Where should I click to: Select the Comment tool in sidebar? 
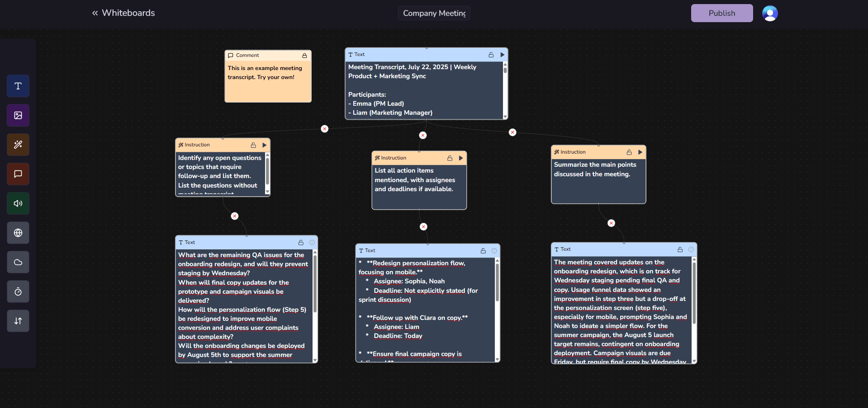point(18,174)
